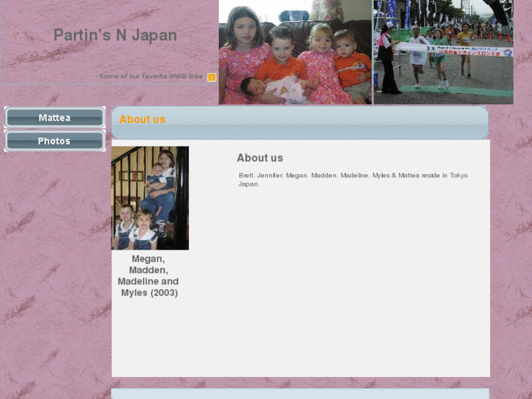The image size is (532, 399).
Task: Open the Photos navigation button
Action: (55, 141)
